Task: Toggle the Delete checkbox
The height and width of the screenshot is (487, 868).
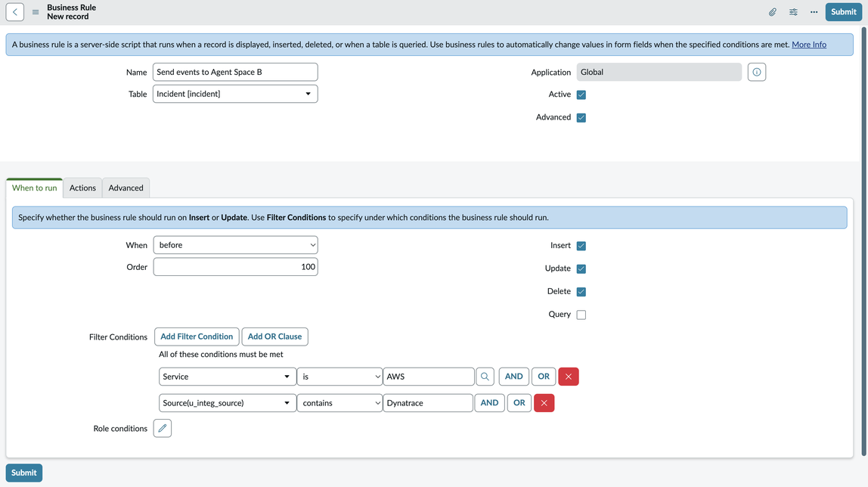Action: click(x=581, y=292)
